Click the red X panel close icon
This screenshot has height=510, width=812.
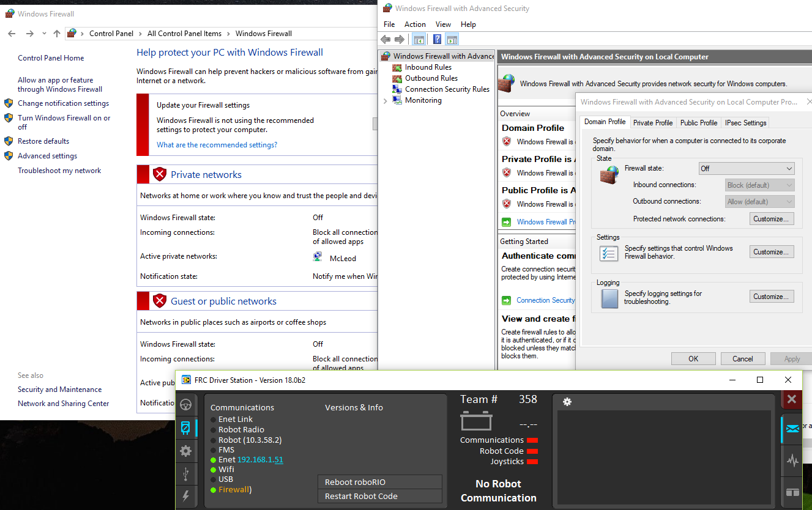pyautogui.click(x=792, y=399)
